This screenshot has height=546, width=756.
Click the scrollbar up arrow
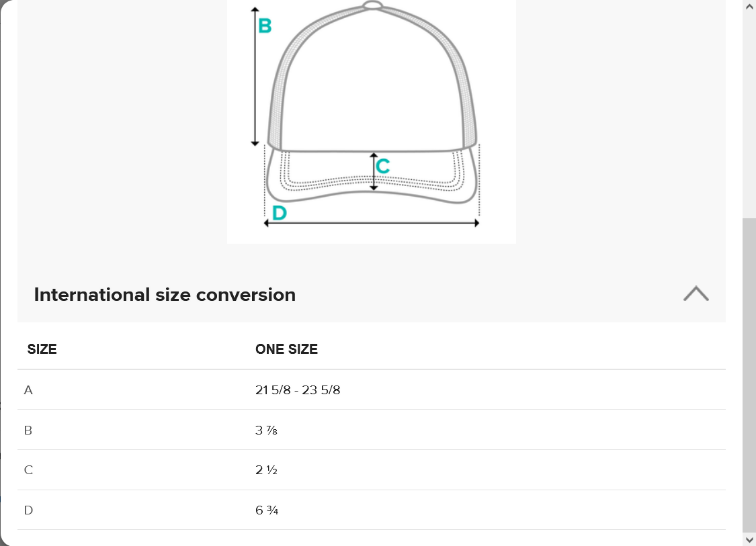(750, 6)
